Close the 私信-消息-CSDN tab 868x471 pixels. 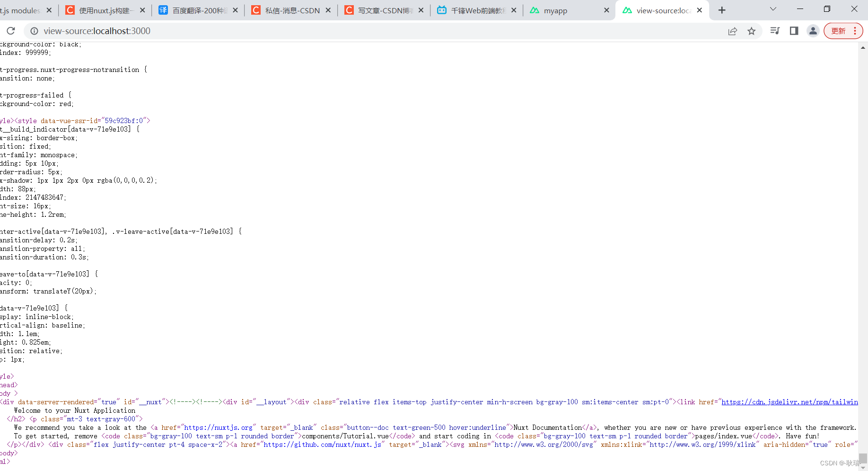pyautogui.click(x=328, y=10)
